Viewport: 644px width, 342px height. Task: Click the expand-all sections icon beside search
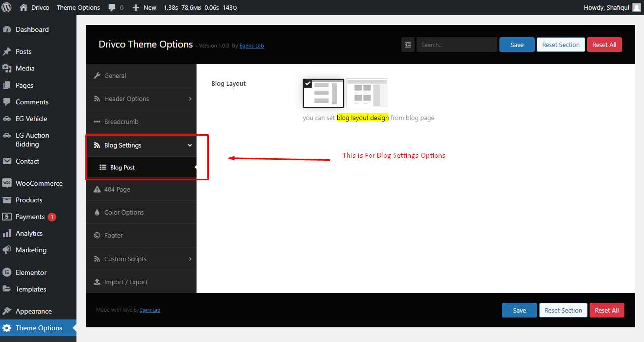(x=408, y=45)
